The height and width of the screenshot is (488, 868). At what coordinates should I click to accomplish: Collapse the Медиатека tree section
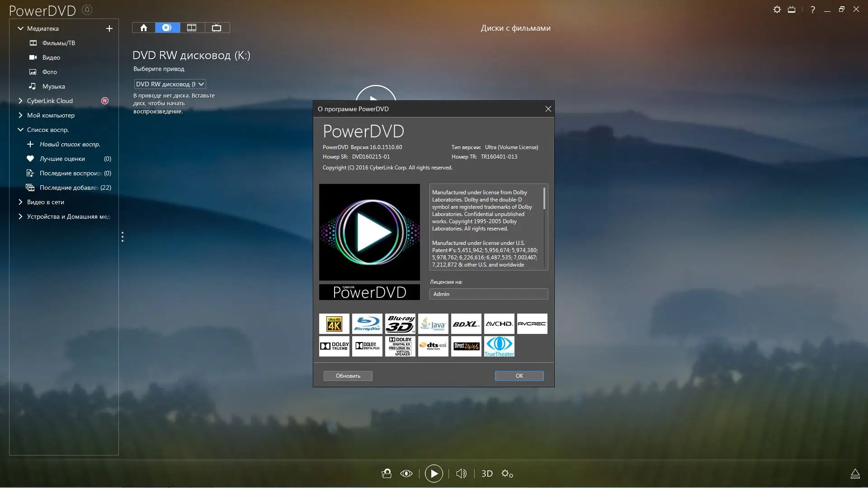[x=20, y=28]
